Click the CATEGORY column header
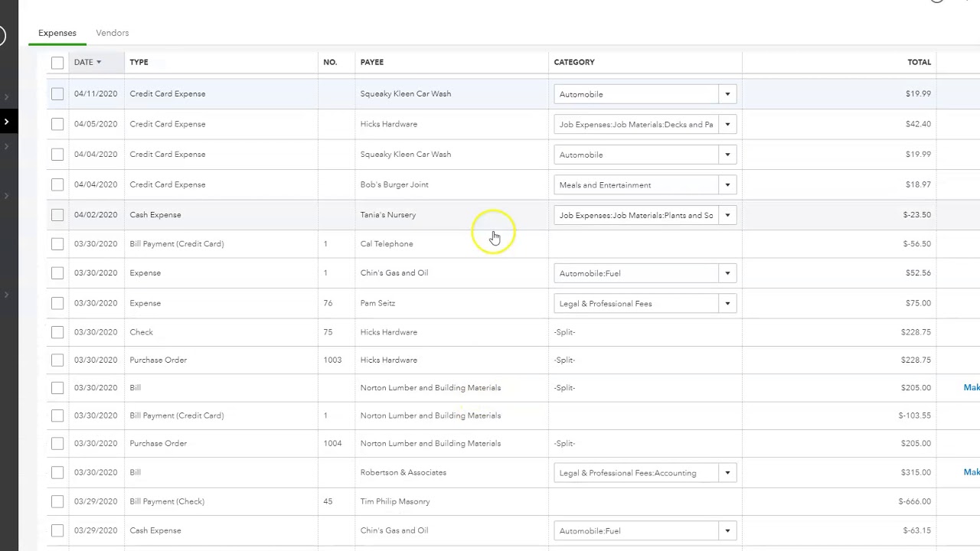 tap(574, 62)
